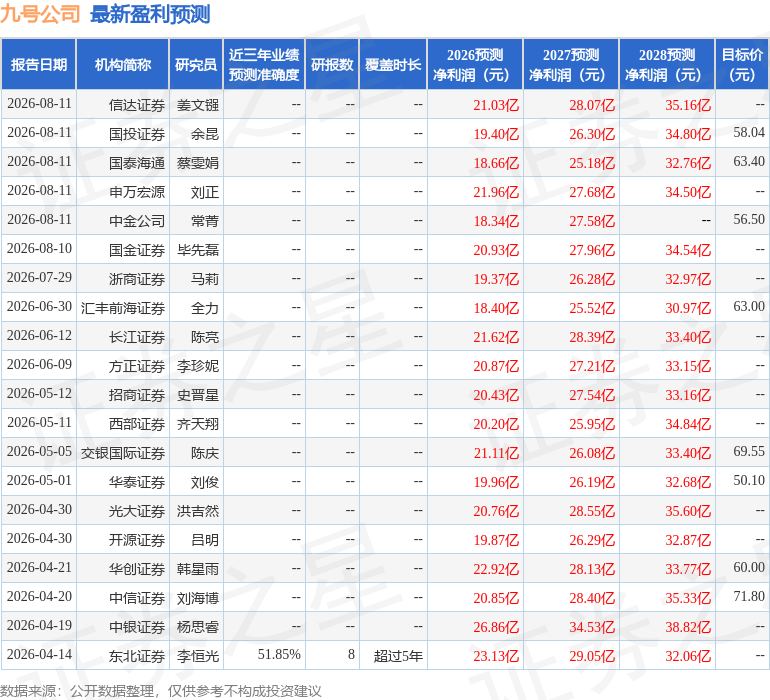Click the 近三年业绩预测准确度 header
770x700 pixels.
[x=264, y=64]
